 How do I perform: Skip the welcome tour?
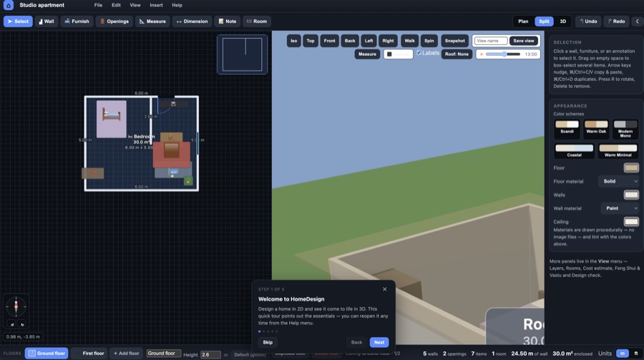tap(268, 342)
